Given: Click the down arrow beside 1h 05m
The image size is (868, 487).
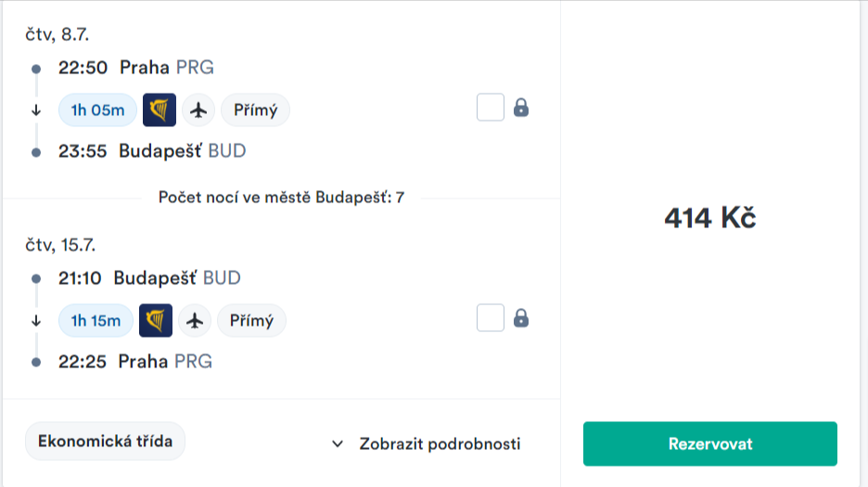Looking at the screenshot, I should click(36, 110).
